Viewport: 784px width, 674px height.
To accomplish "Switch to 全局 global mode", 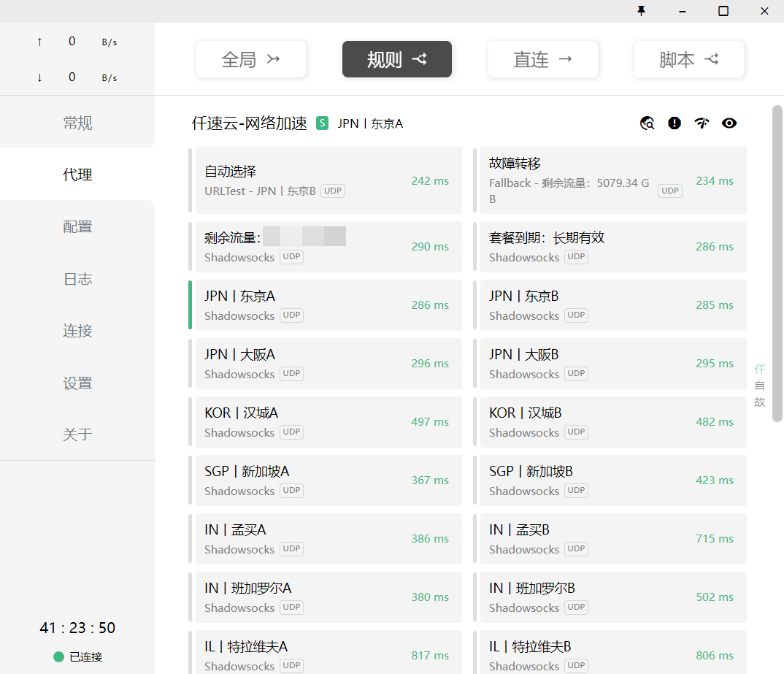I will point(250,59).
